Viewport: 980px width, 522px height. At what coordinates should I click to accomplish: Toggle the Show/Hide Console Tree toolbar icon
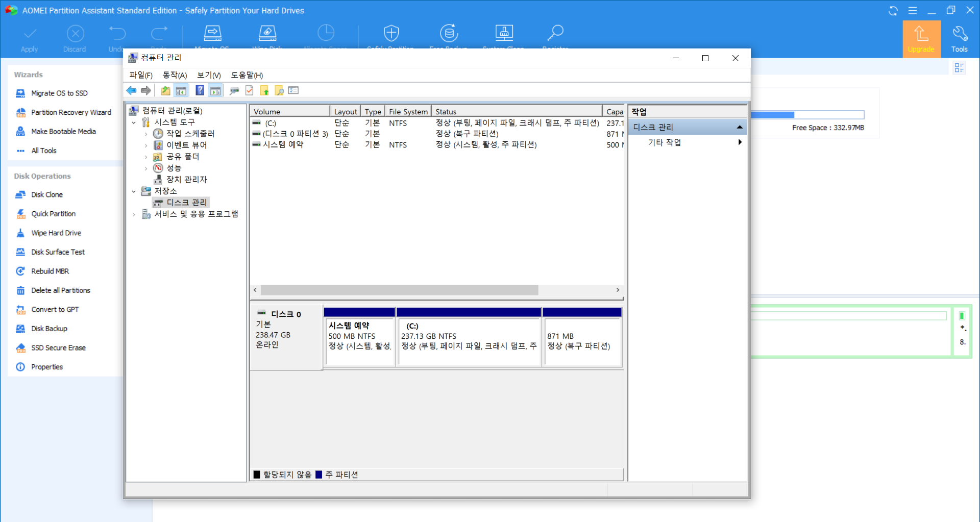click(181, 90)
